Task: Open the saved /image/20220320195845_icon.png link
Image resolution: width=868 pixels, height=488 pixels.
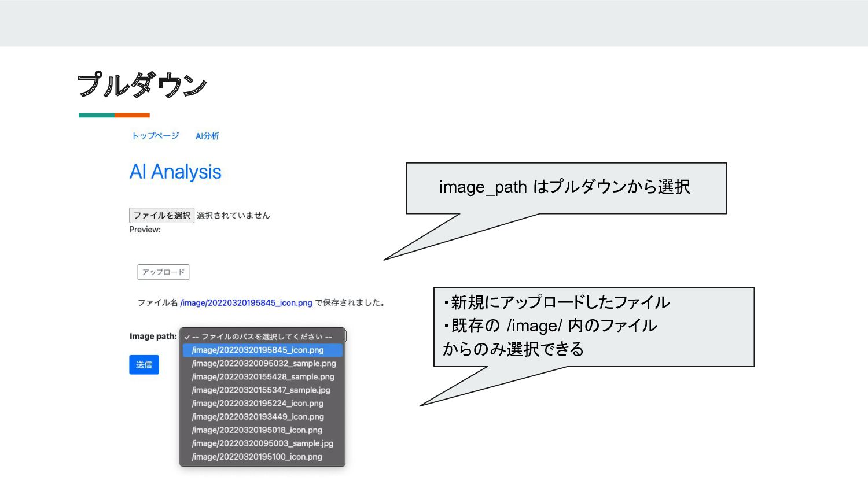Action: tap(246, 302)
